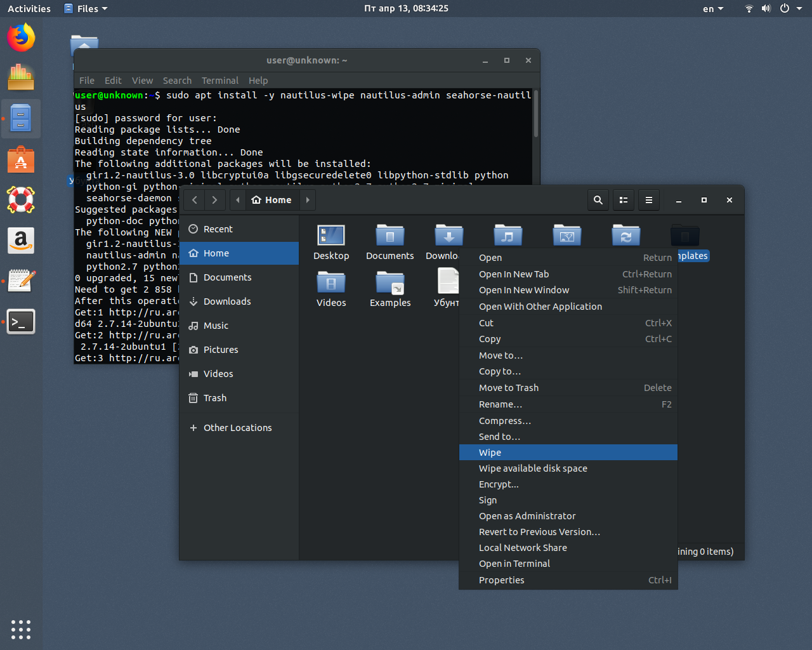This screenshot has height=650, width=812.
Task: Click Activities in the top bar
Action: click(29, 8)
